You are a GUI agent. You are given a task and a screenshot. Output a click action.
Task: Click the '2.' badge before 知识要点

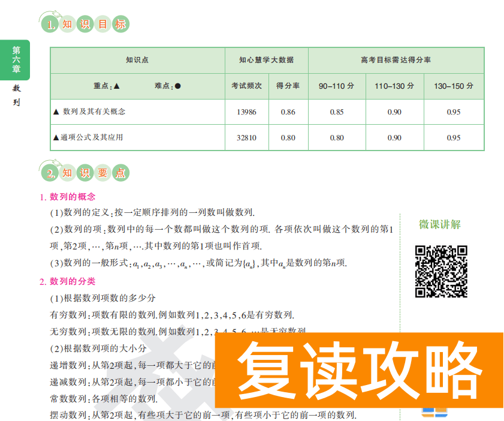point(50,173)
